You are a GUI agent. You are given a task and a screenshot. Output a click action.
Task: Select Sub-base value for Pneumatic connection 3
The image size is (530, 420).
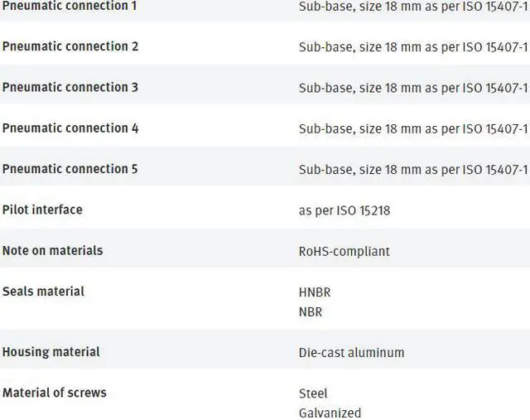point(412,88)
